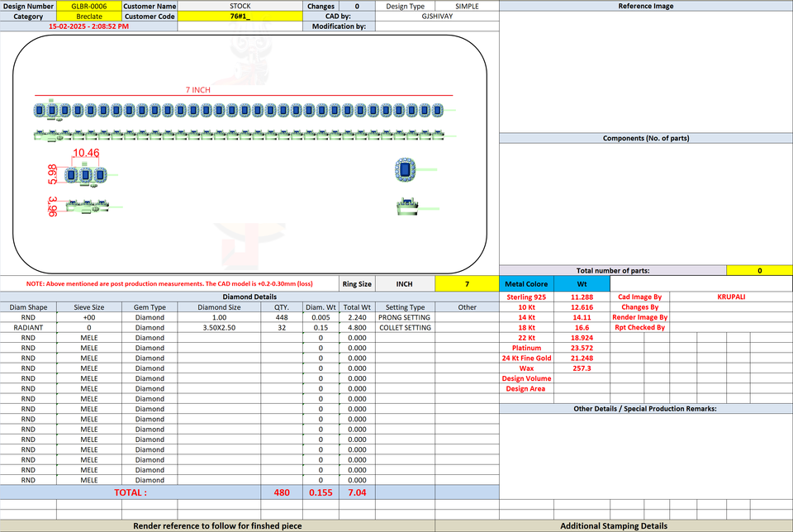Viewport: 793px width, 532px height.
Task: Click the quantity 32 cell
Action: [282, 328]
